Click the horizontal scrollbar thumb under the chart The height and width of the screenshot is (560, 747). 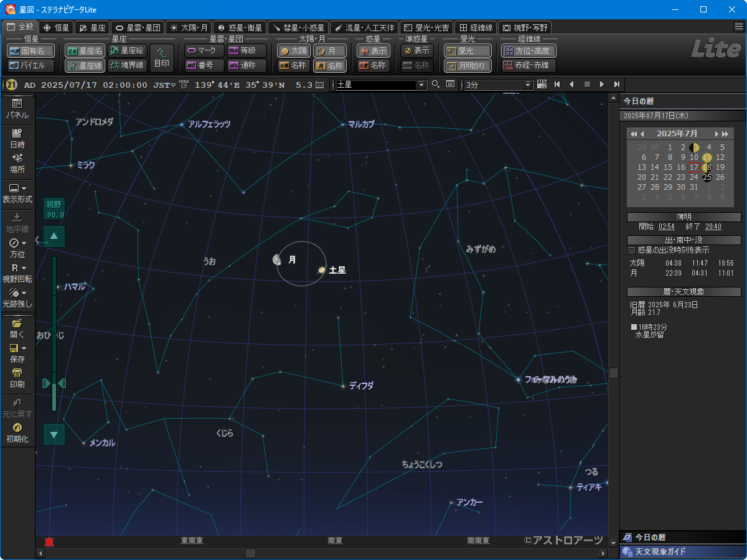pos(250,553)
